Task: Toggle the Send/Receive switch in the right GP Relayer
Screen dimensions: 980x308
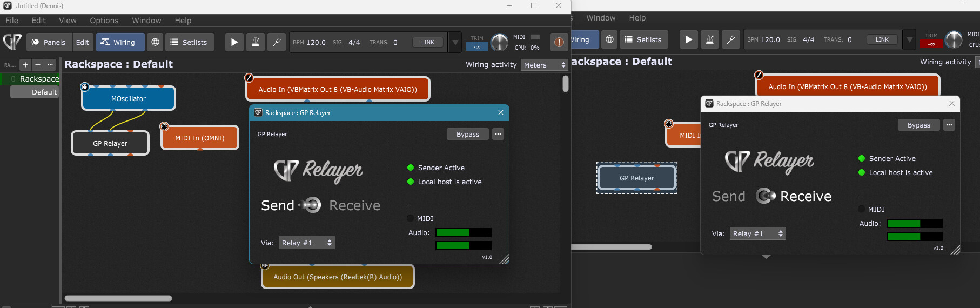Action: click(764, 196)
